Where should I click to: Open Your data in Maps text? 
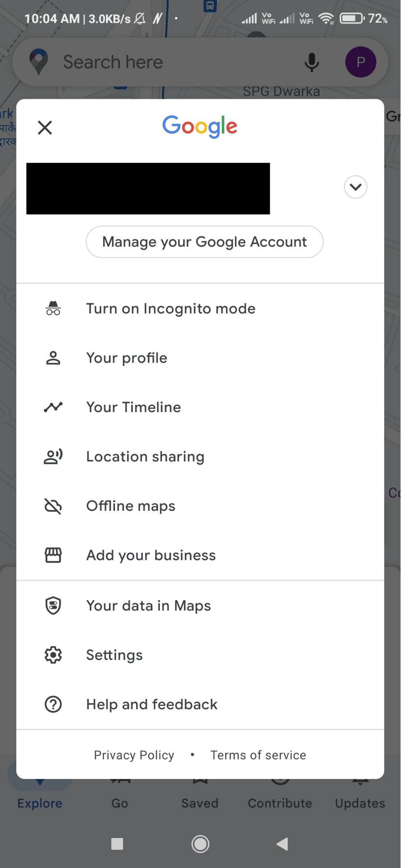[x=149, y=606]
